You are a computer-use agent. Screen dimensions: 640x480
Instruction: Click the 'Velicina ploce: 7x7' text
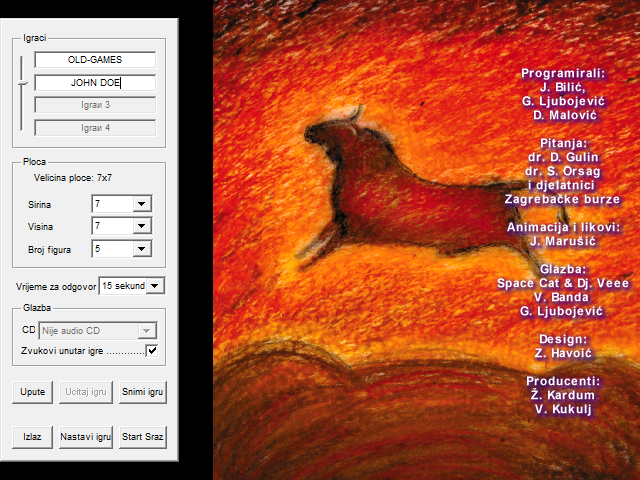pos(73,178)
